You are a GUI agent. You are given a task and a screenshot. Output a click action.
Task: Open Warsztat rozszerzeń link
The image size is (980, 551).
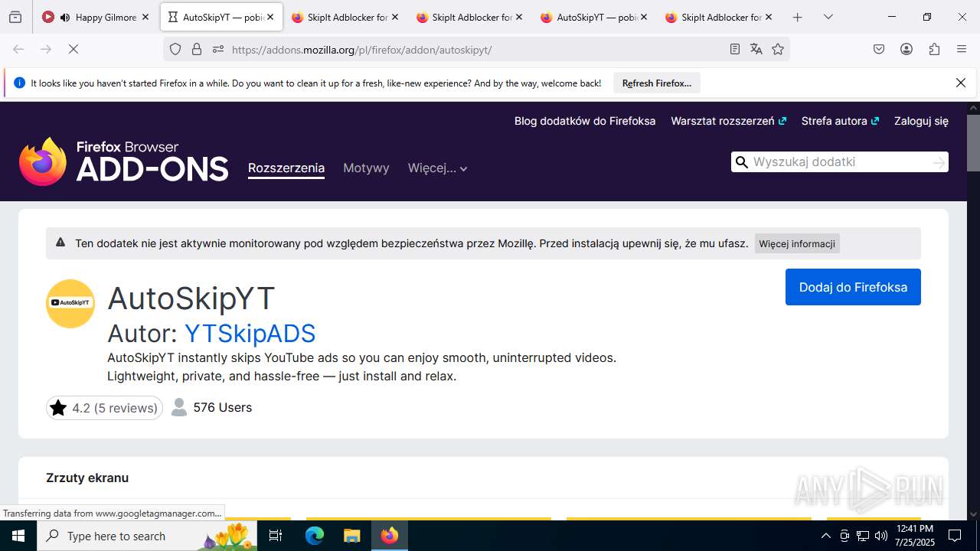[x=728, y=121]
